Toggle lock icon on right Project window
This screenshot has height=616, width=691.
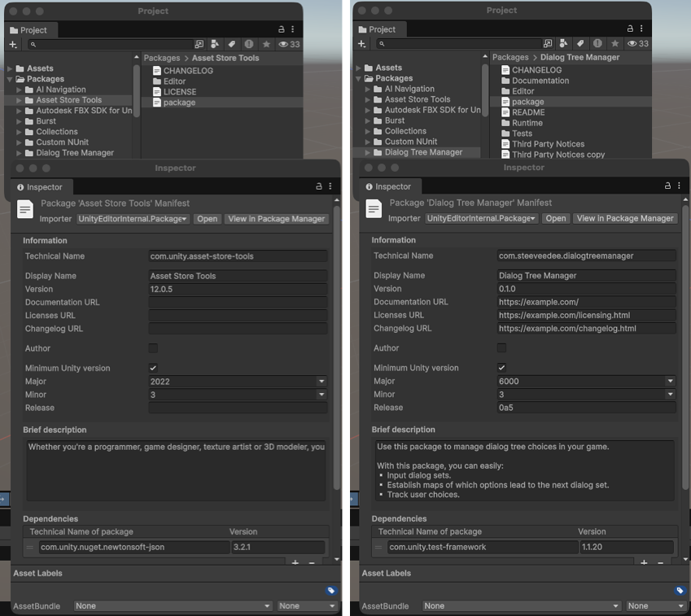[630, 28]
